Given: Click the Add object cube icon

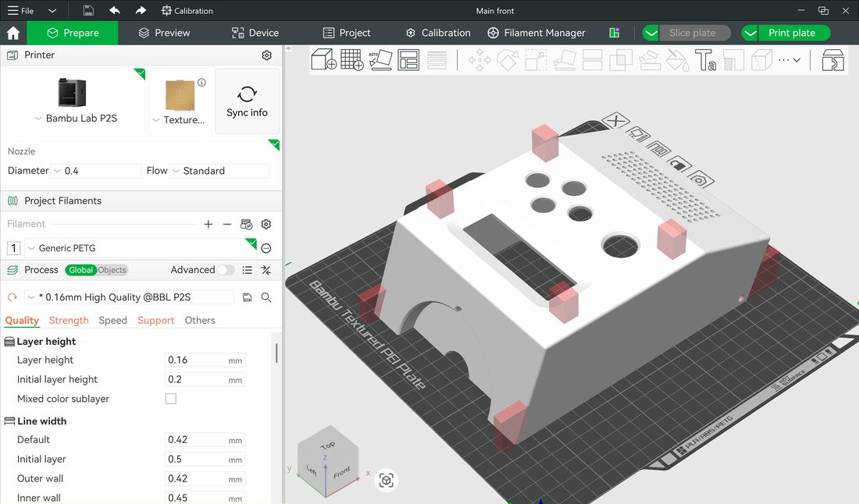Looking at the screenshot, I should [324, 59].
